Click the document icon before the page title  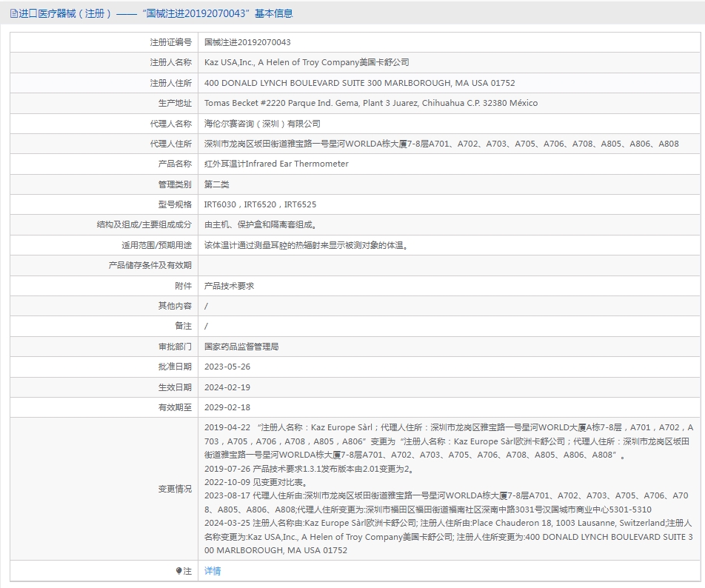[x=14, y=14]
